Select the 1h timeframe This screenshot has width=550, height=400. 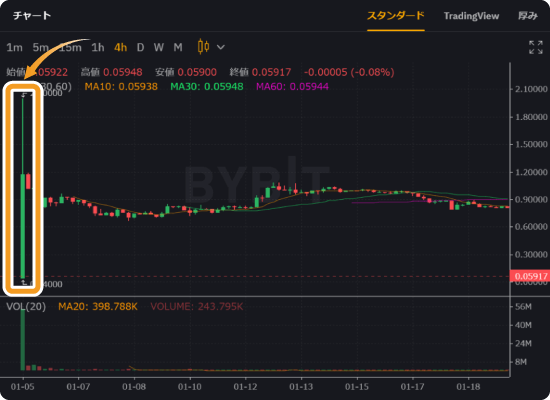coord(98,47)
